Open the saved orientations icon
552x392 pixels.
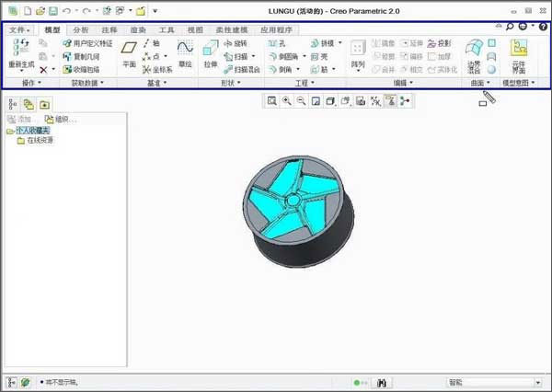(345, 101)
